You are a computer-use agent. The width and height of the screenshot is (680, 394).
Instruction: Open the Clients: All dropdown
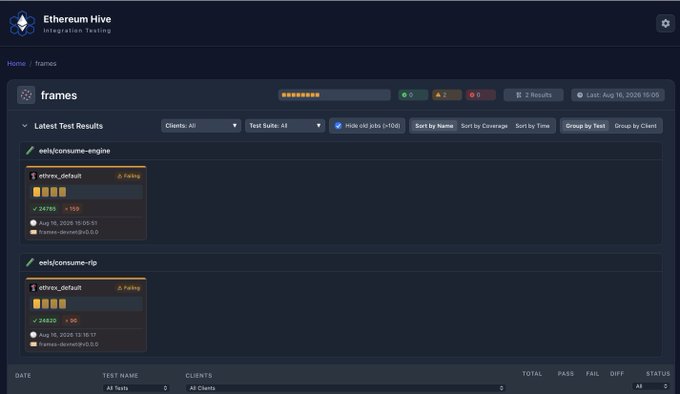[201, 126]
